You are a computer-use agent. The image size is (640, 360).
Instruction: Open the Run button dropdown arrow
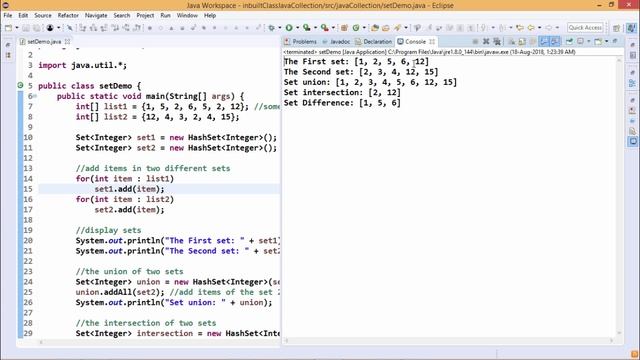tap(297, 28)
